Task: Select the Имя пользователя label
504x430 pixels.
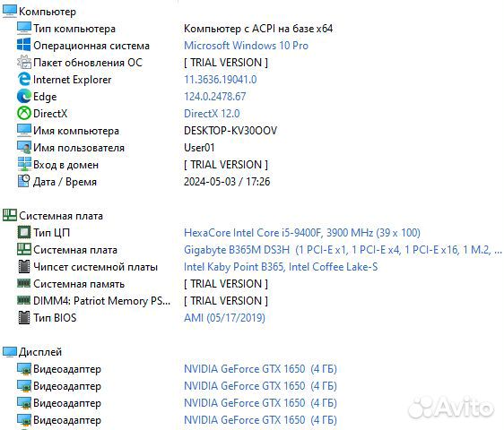Action: 79,148
